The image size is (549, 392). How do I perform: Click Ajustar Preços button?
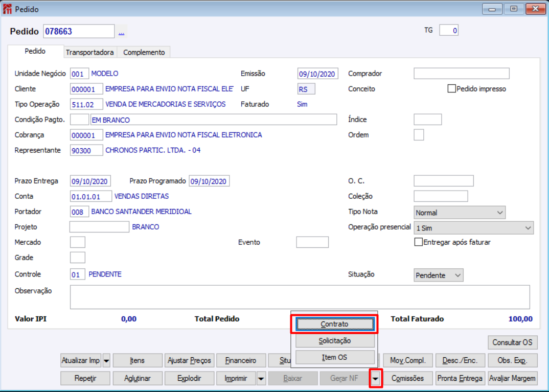189,360
